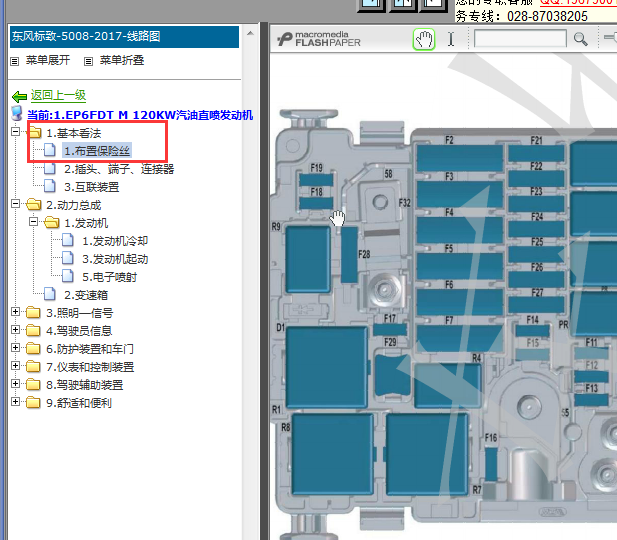Viewport: 617px width, 540px height.
Task: Click the folder icon beside 7.仪表和控制装置
Action: 33,366
